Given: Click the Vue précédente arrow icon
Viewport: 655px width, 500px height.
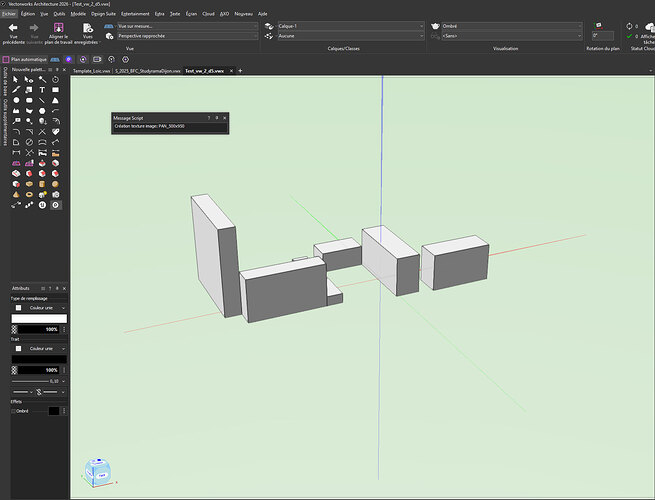Looking at the screenshot, I should click(x=13, y=28).
